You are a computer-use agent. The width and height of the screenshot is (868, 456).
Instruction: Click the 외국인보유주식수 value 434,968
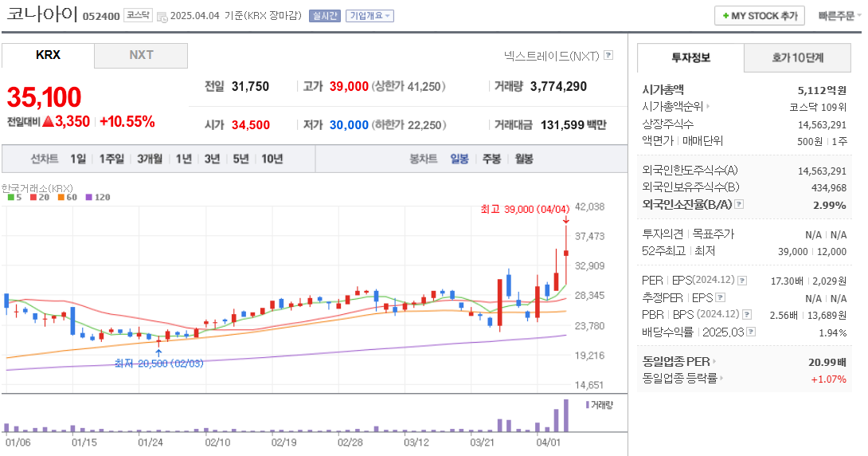(x=829, y=188)
